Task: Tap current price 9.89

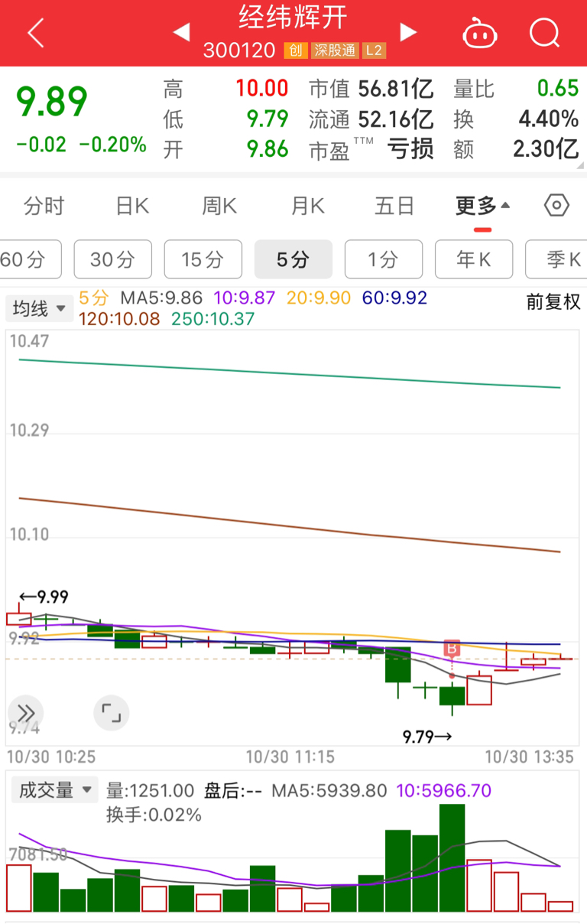Action: point(53,102)
